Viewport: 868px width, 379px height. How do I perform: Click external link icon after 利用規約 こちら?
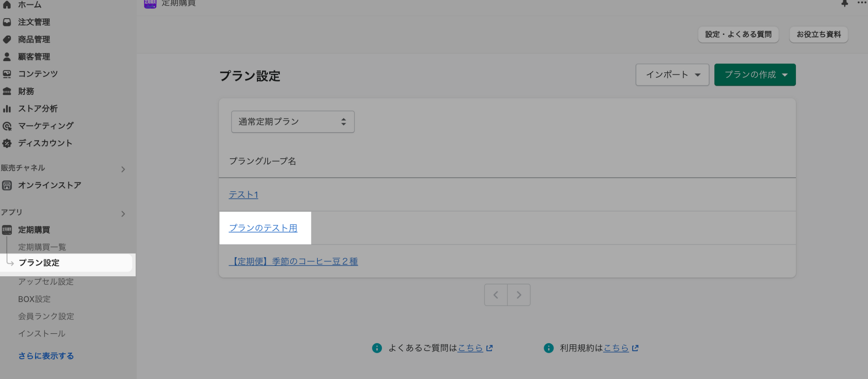point(635,348)
